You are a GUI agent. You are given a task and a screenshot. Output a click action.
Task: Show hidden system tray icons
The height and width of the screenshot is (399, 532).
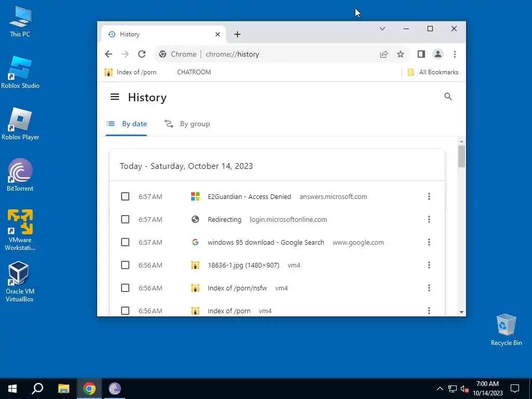[440, 389]
